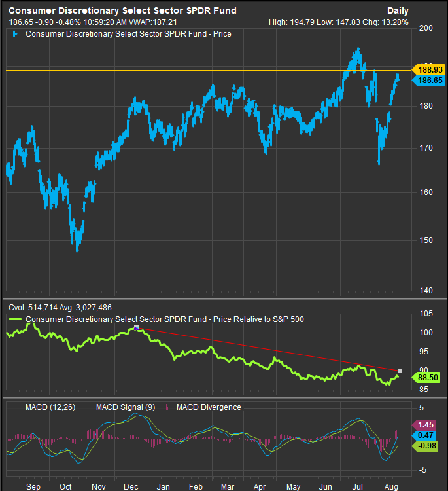Screen dimensions: 448x491
Task: Click the purple trendline start handle near December
Action: point(136,328)
